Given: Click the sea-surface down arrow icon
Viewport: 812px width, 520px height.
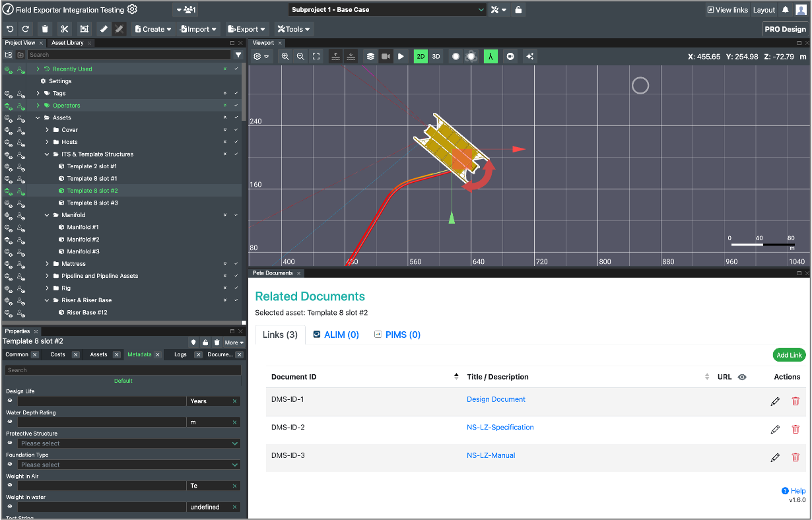Looking at the screenshot, I should (351, 57).
